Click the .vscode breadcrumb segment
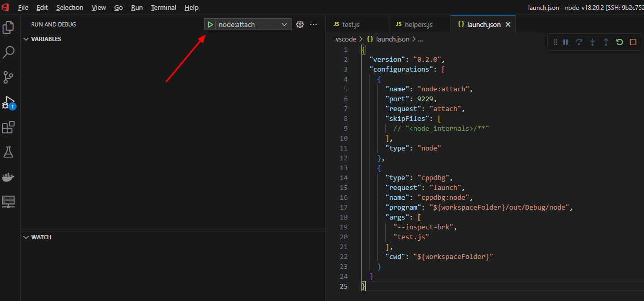 (x=345, y=39)
